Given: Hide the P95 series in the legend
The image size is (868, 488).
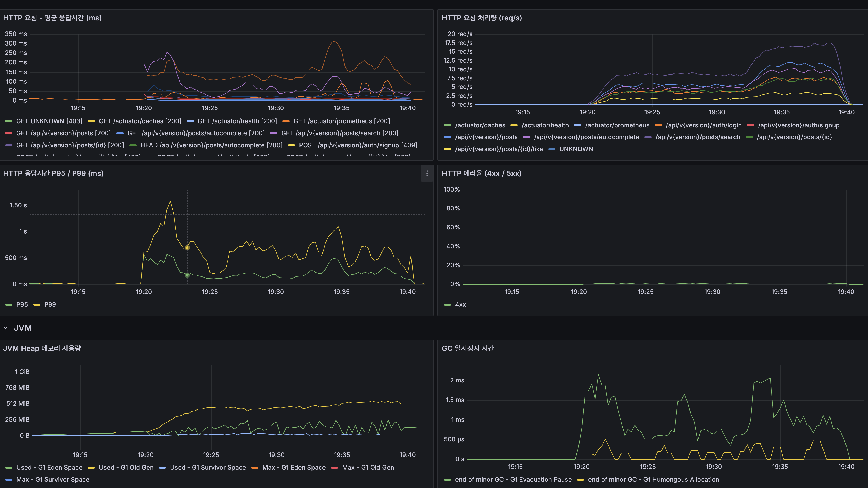Looking at the screenshot, I should [x=22, y=304].
